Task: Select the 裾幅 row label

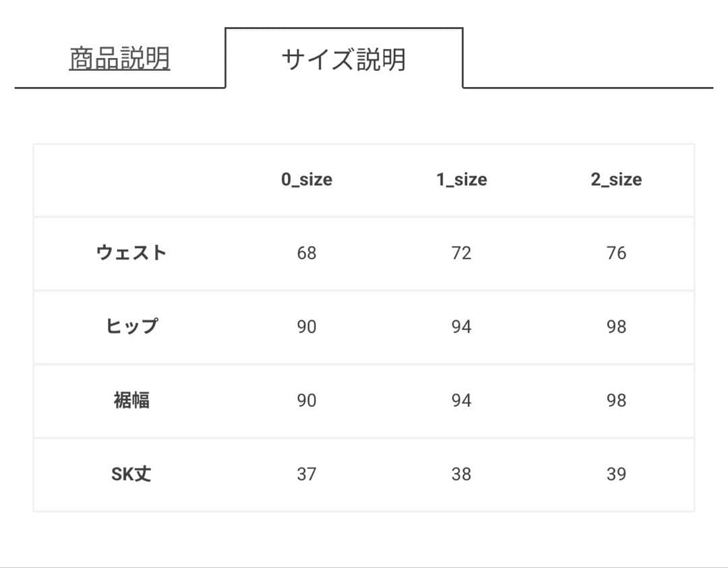Action: coord(131,400)
